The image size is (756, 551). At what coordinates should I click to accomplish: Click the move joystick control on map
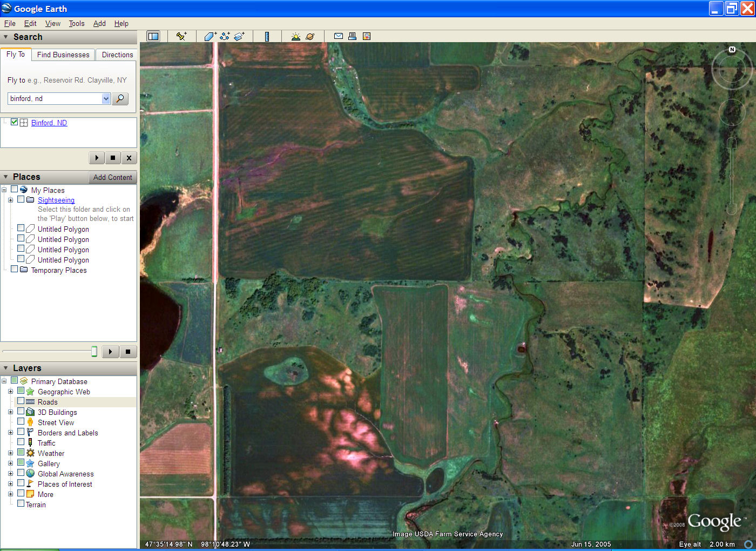click(x=732, y=112)
